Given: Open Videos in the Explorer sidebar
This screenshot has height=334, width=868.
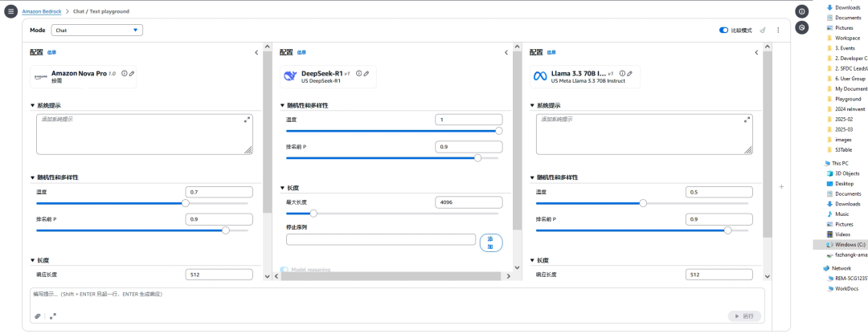Looking at the screenshot, I should pyautogui.click(x=838, y=234).
